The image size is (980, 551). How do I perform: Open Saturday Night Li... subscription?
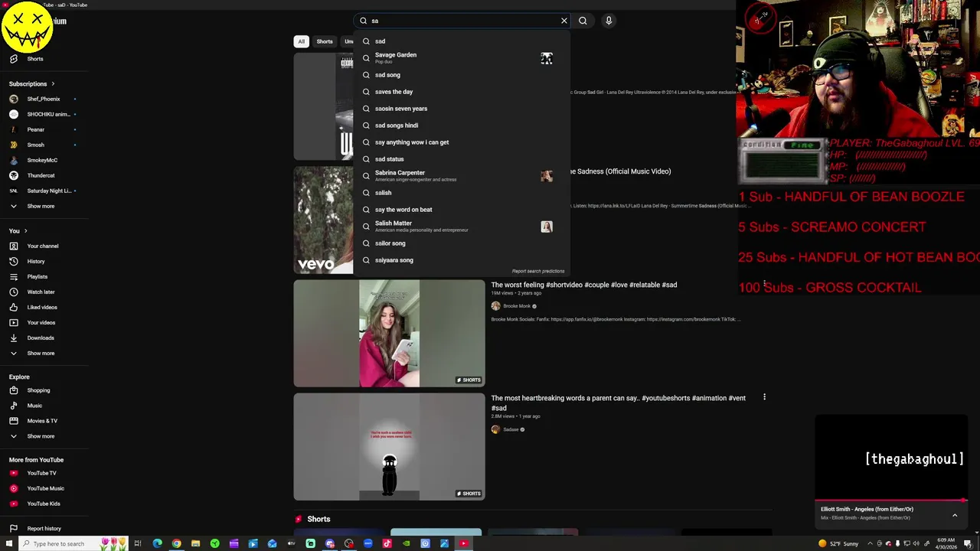coord(43,191)
